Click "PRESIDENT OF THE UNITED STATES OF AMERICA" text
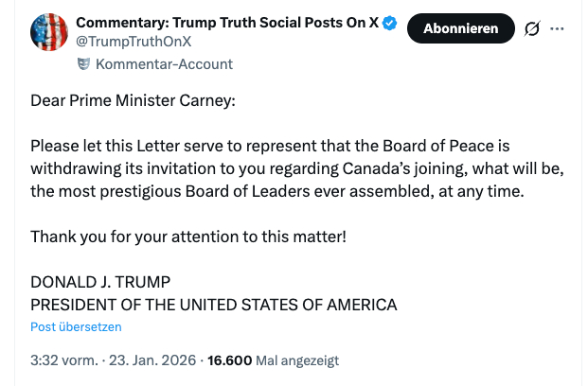The image size is (588, 386). [214, 305]
